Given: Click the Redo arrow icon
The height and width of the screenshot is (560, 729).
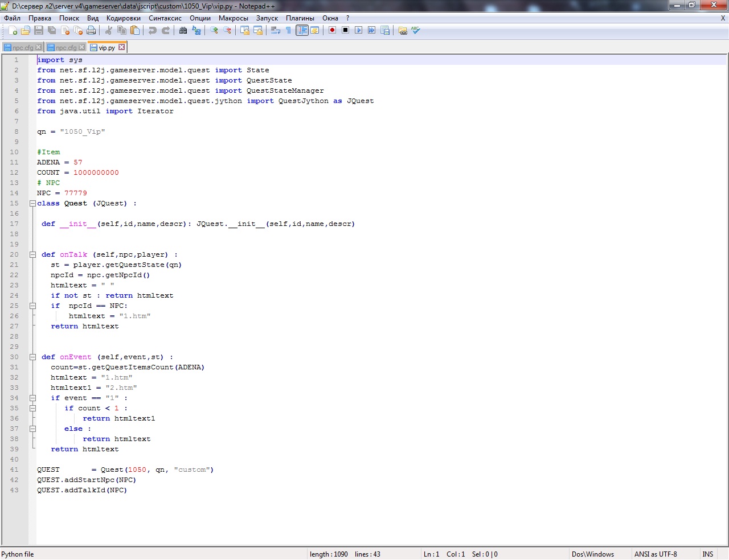Looking at the screenshot, I should click(166, 30).
